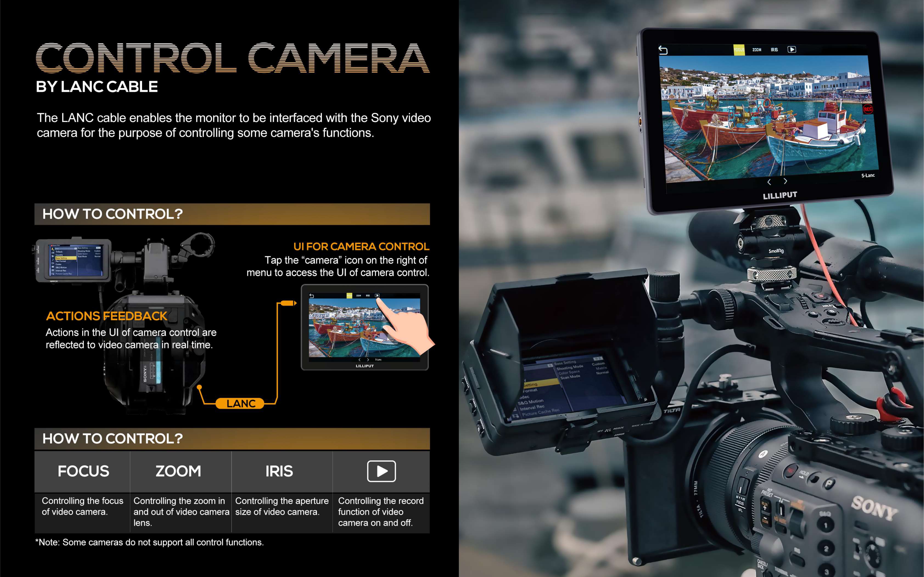924x577 pixels.
Task: Click record icon under the pointing finger
Action: [377, 295]
